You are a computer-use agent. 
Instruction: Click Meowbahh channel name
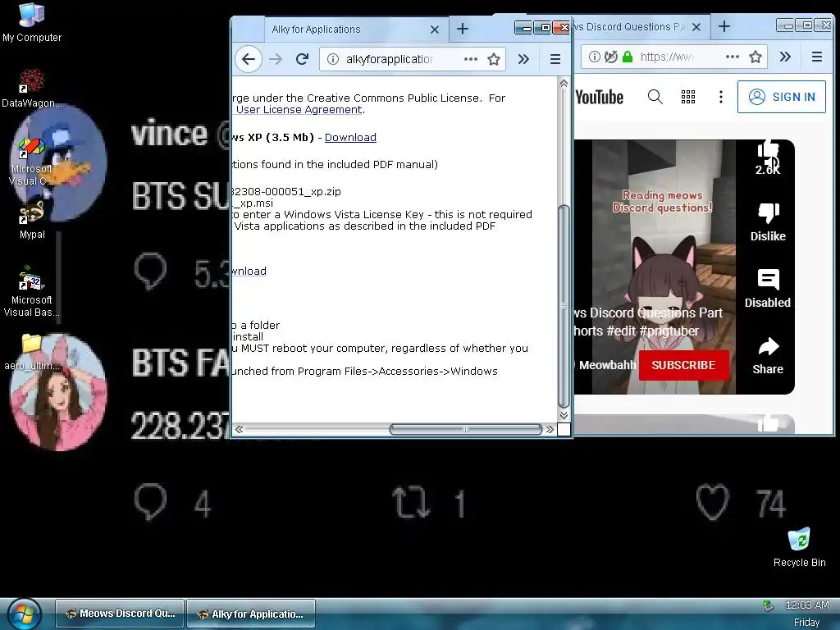pos(607,365)
